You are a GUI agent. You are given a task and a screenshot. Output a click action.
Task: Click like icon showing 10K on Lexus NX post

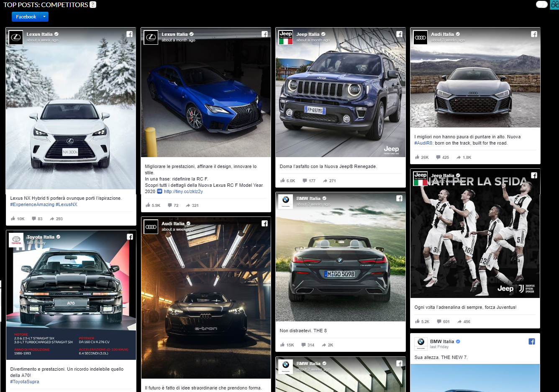click(x=13, y=218)
